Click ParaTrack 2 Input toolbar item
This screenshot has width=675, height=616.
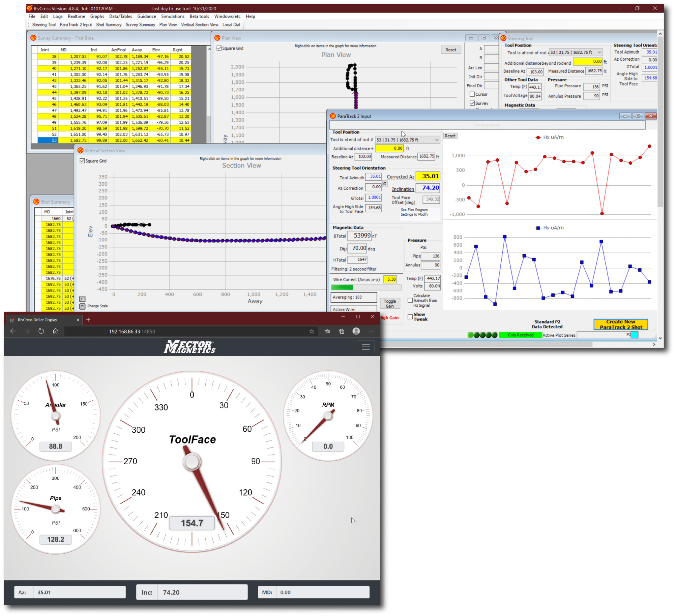pyautogui.click(x=76, y=25)
